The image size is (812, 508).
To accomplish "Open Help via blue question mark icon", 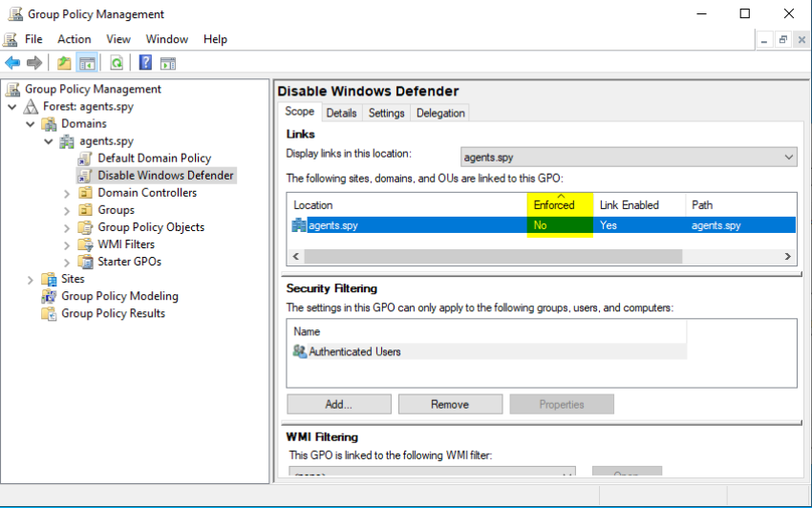I will [x=145, y=63].
